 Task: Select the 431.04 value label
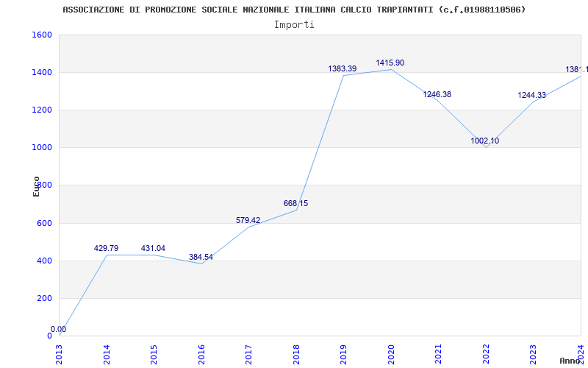[x=153, y=249]
